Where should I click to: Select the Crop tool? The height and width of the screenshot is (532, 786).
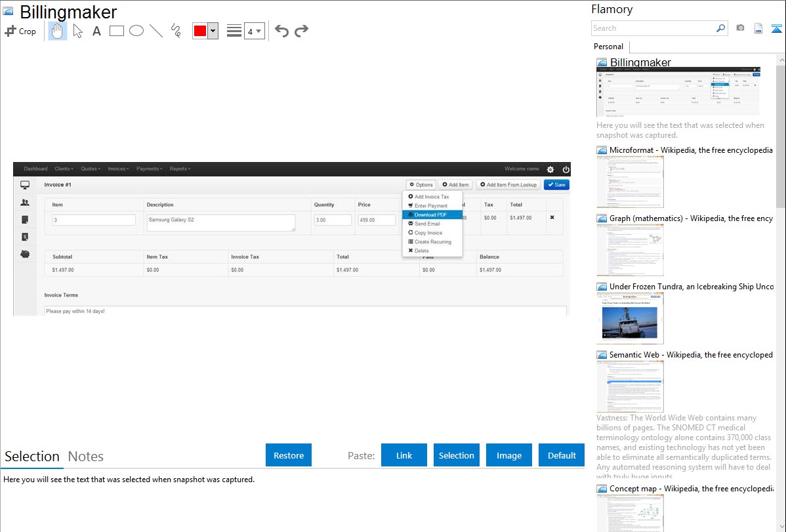(20, 31)
